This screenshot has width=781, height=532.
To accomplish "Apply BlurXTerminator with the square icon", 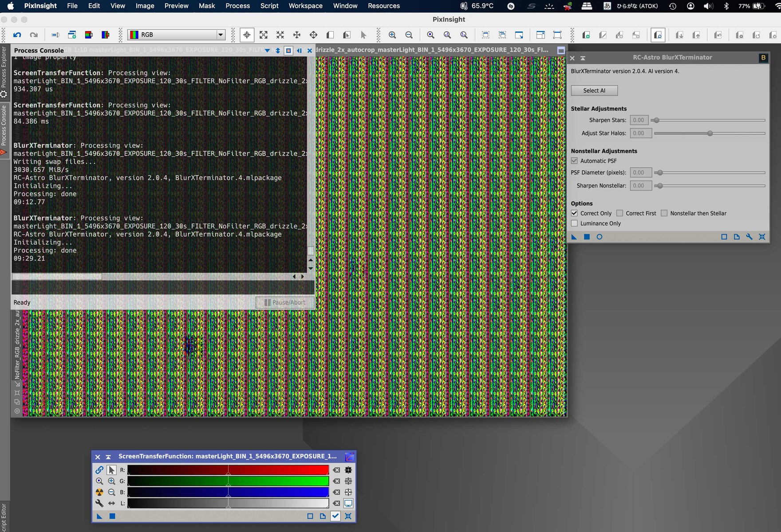I will coord(587,237).
